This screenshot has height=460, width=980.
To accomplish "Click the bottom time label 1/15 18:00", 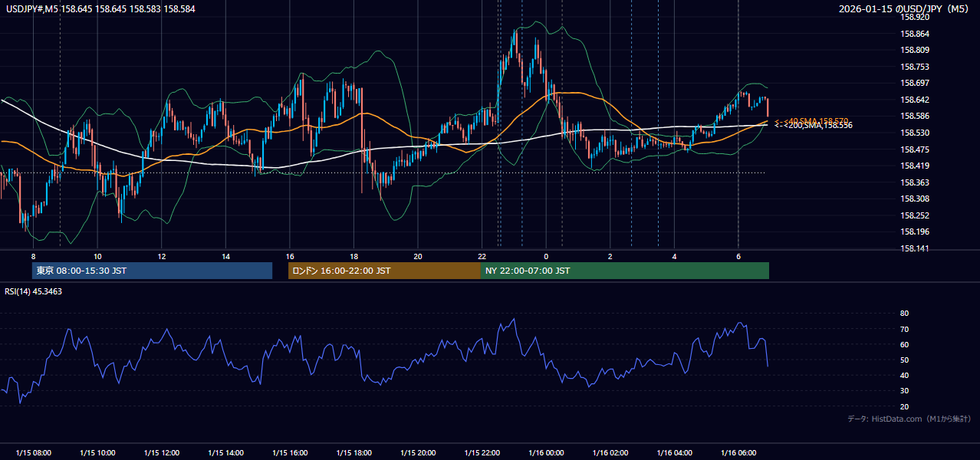I will (x=354, y=453).
